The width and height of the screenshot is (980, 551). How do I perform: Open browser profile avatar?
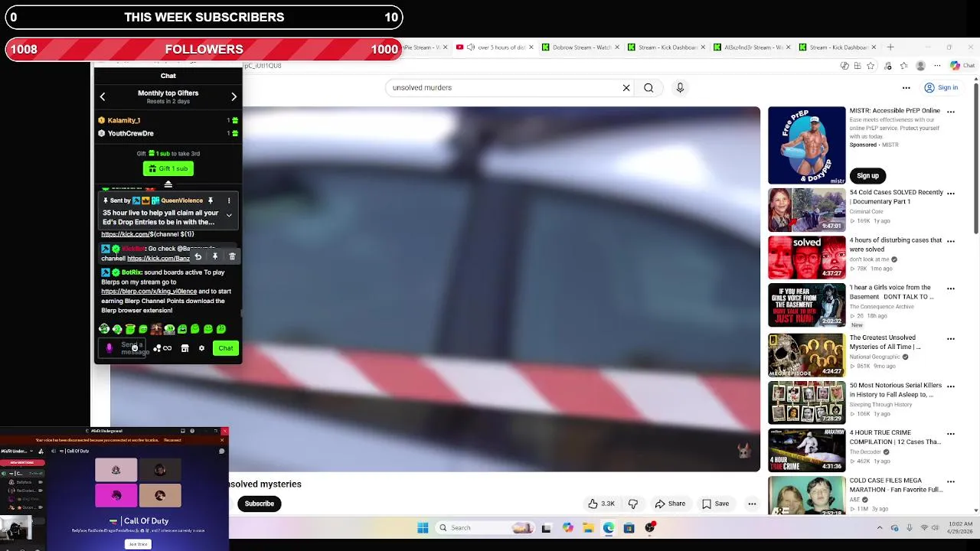tap(921, 66)
